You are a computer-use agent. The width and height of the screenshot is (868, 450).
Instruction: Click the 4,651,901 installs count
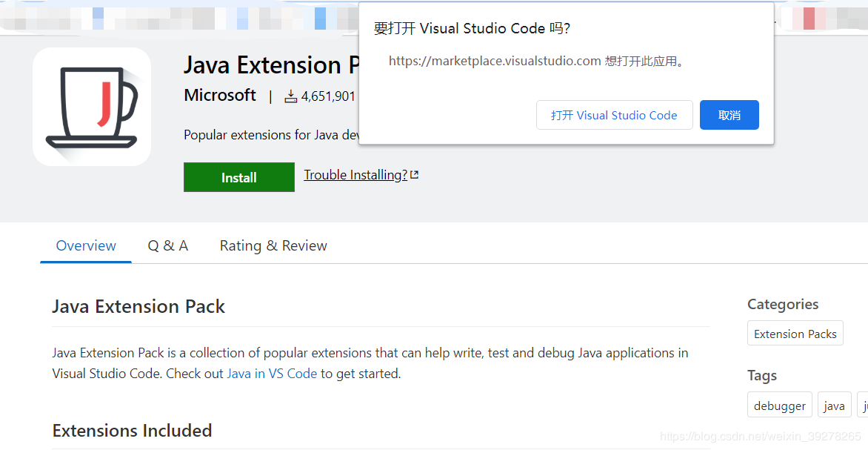pyautogui.click(x=328, y=96)
